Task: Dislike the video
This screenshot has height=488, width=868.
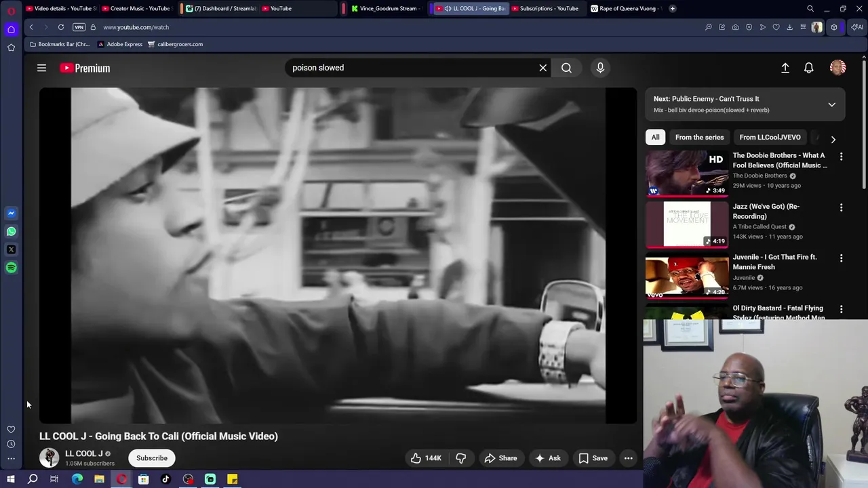Action: [x=461, y=458]
